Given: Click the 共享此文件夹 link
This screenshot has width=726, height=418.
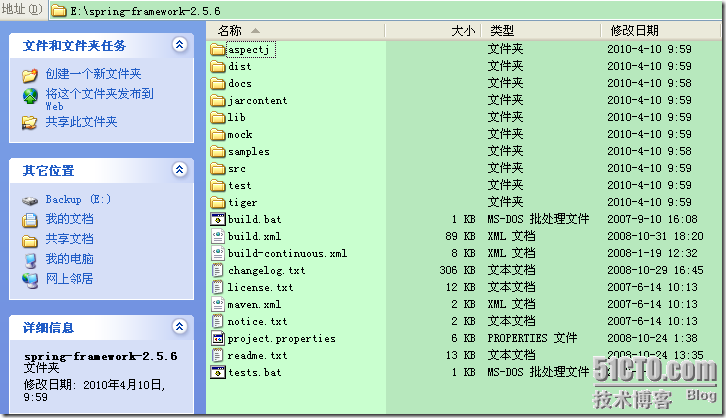Looking at the screenshot, I should [81, 122].
